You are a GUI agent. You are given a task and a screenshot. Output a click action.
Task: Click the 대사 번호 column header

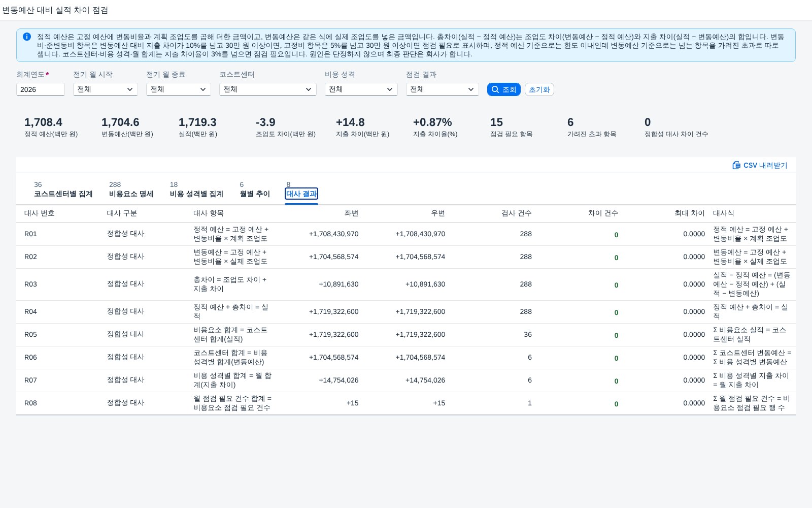click(40, 213)
